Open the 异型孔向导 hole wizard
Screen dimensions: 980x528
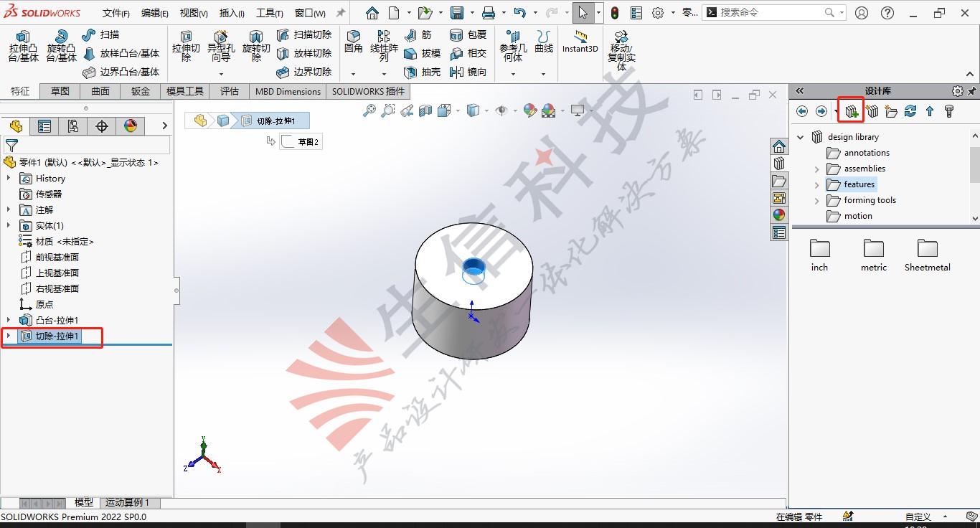coord(220,47)
